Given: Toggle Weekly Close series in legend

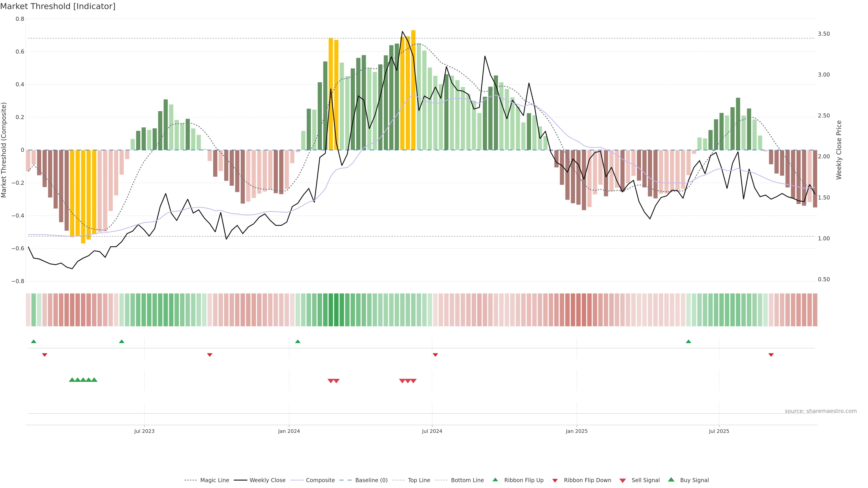Looking at the screenshot, I should [x=267, y=480].
